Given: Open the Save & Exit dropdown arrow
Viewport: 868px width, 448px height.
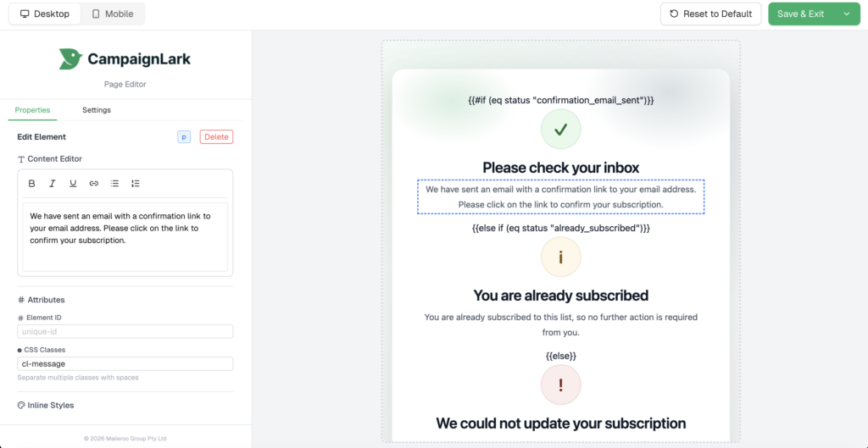Looking at the screenshot, I should [x=846, y=14].
